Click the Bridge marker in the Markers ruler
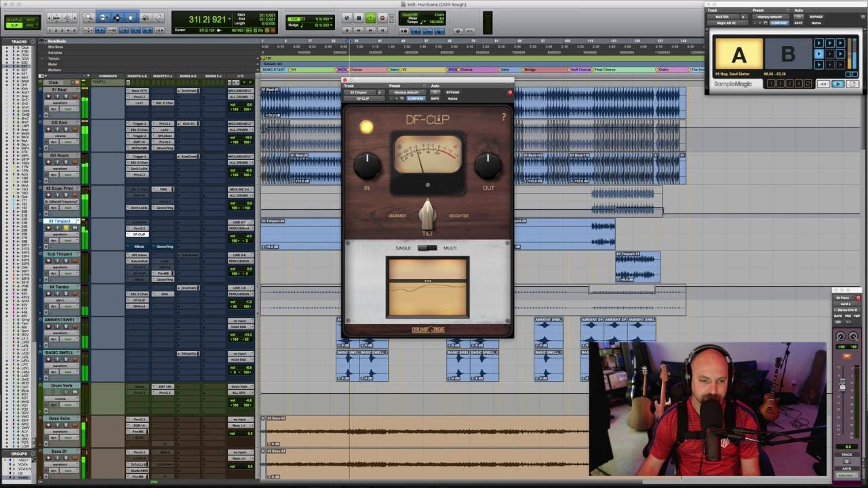 click(x=530, y=70)
